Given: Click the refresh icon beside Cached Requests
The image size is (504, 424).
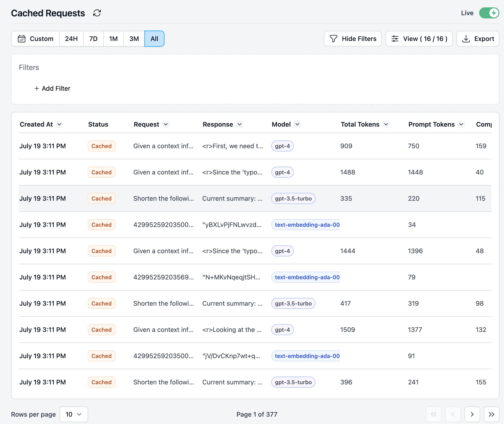Looking at the screenshot, I should tap(97, 13).
